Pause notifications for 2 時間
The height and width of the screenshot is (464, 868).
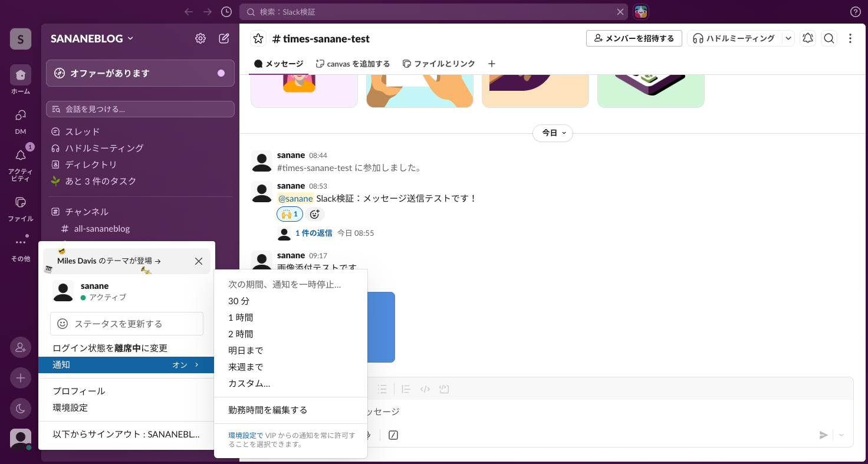pyautogui.click(x=291, y=334)
